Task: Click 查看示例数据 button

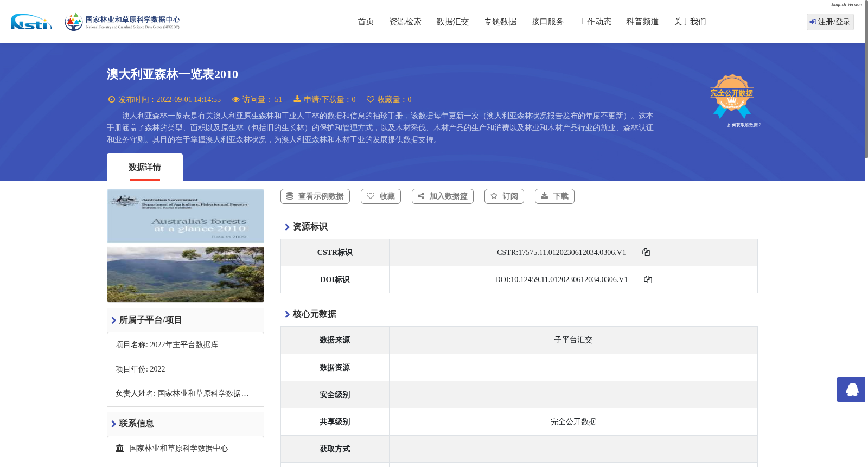Action: pyautogui.click(x=315, y=196)
